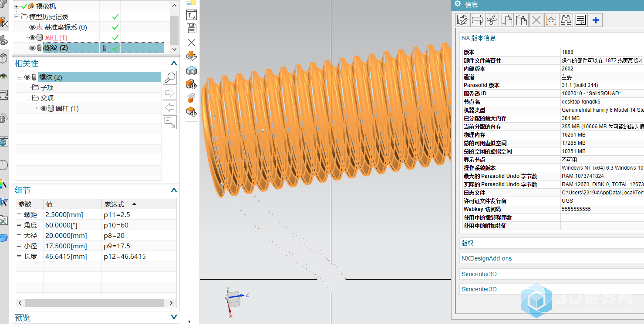This screenshot has height=324, width=644.
Task: Click the window layout icon above the save icon
Action: (x=192, y=15)
